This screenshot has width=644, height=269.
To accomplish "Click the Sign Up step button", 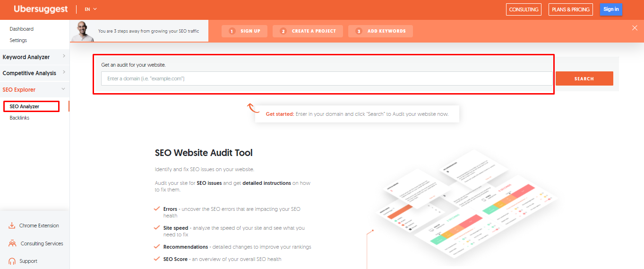I will (x=244, y=31).
